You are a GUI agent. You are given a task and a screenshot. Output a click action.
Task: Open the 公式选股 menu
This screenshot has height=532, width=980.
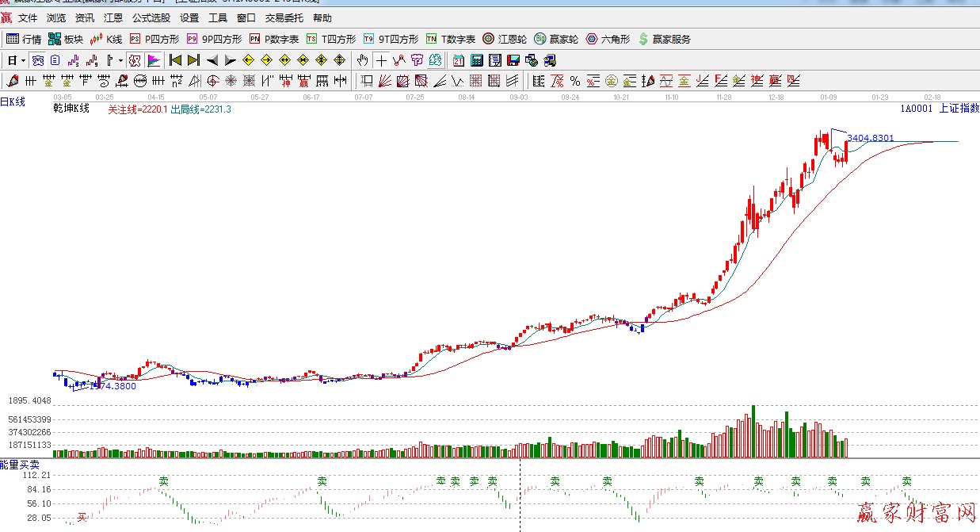coord(151,18)
